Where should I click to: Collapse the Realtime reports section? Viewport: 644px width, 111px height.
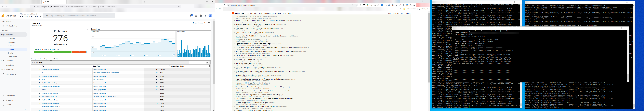tap(1, 35)
